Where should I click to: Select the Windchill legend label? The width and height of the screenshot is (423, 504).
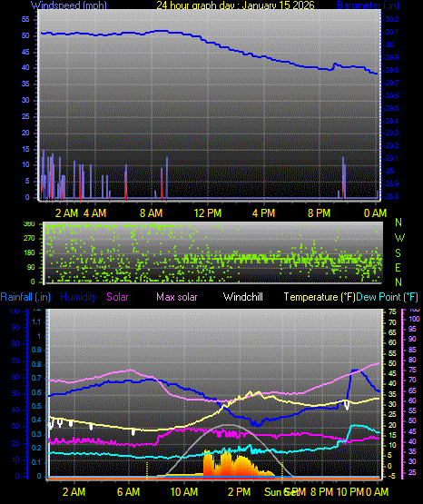point(242,297)
